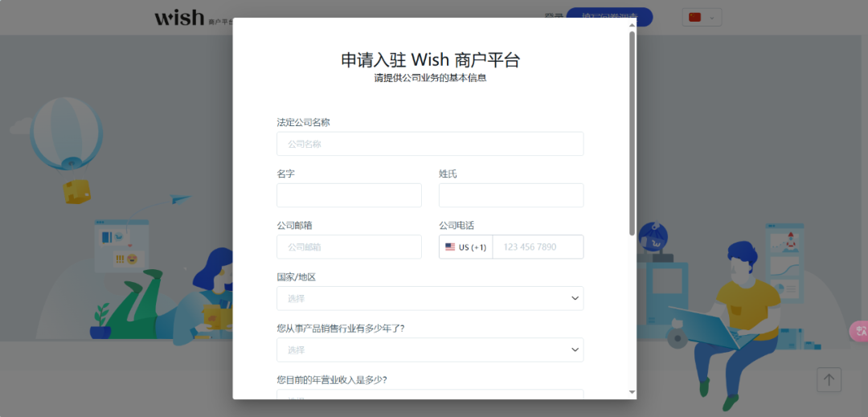Click the phone number field 123 456 7890

tap(538, 247)
